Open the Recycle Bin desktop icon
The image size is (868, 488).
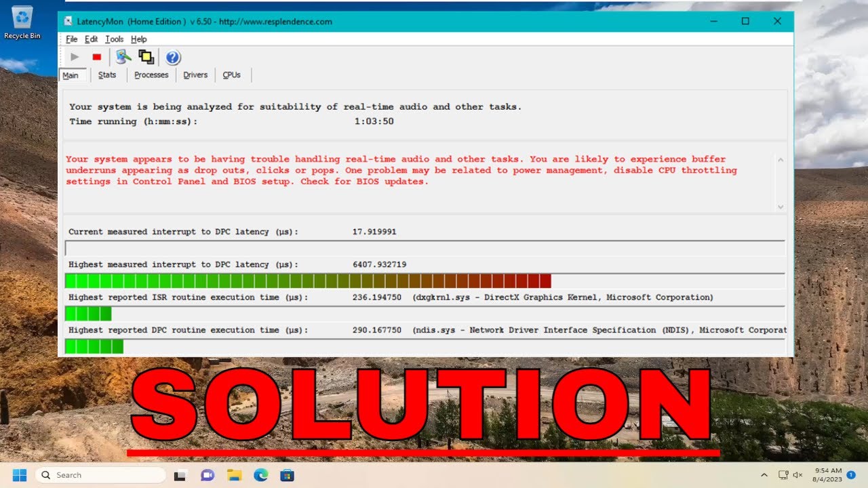22,22
